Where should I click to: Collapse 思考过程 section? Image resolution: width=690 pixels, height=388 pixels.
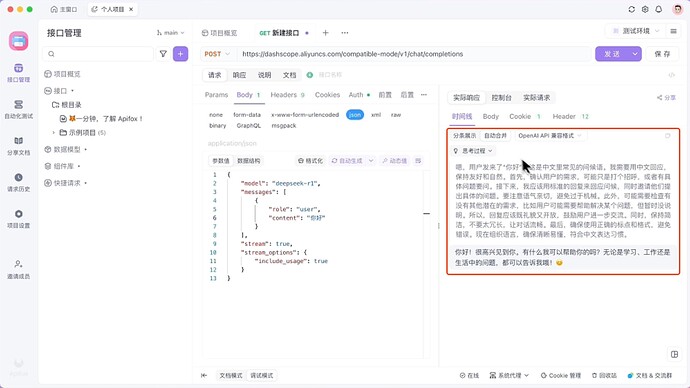coord(473,150)
